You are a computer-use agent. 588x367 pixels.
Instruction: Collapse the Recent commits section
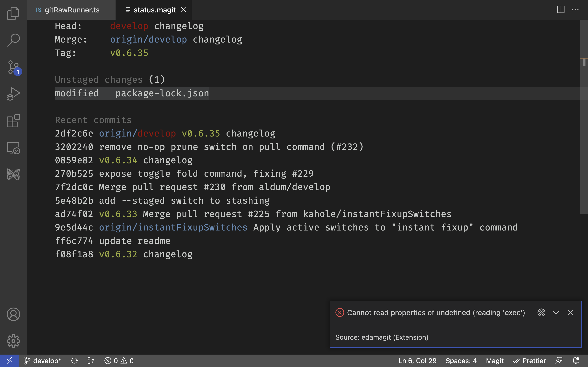93,120
